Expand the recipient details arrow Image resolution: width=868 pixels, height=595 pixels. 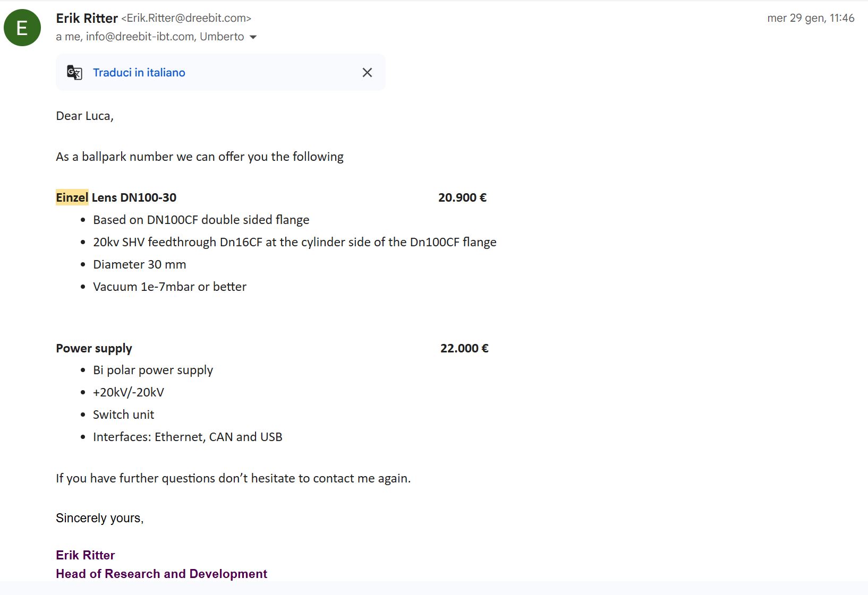pyautogui.click(x=253, y=37)
